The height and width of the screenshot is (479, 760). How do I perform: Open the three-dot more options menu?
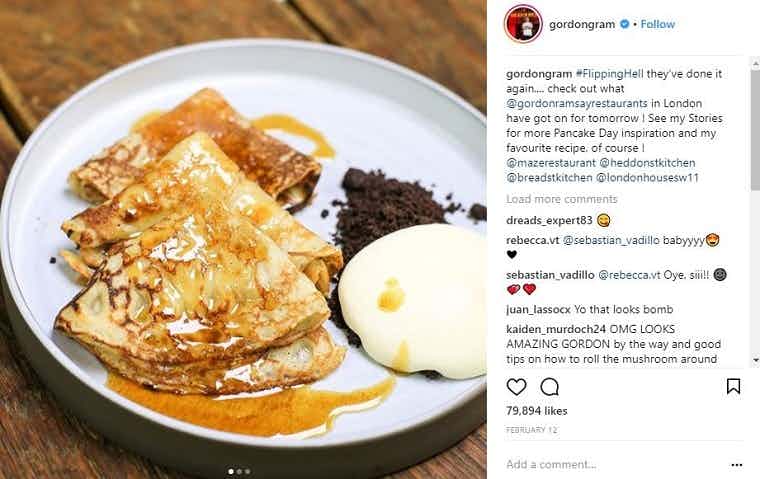(736, 465)
